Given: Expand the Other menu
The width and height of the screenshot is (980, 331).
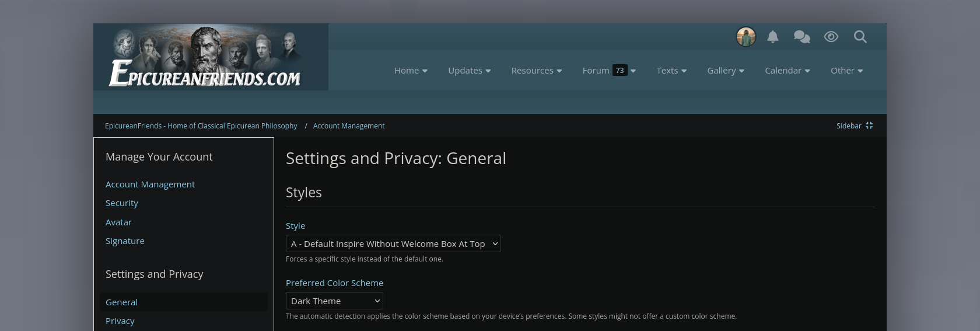Looking at the screenshot, I should click(x=846, y=70).
